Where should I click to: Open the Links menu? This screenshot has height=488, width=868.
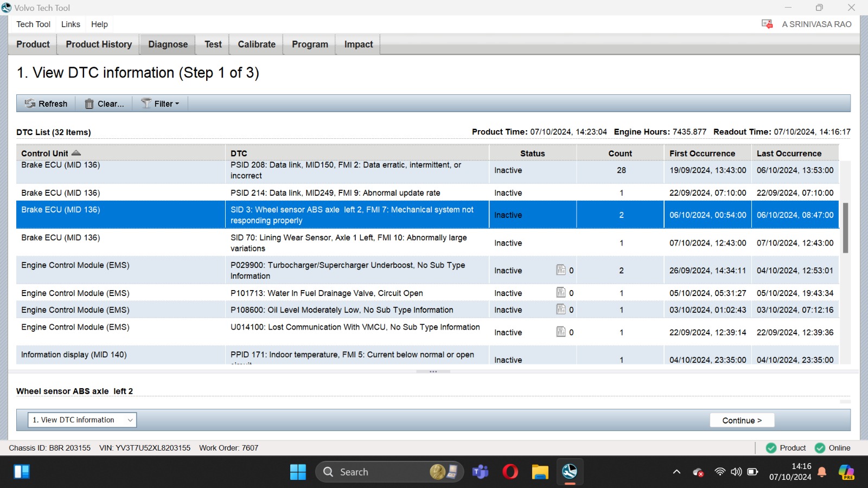tap(71, 24)
